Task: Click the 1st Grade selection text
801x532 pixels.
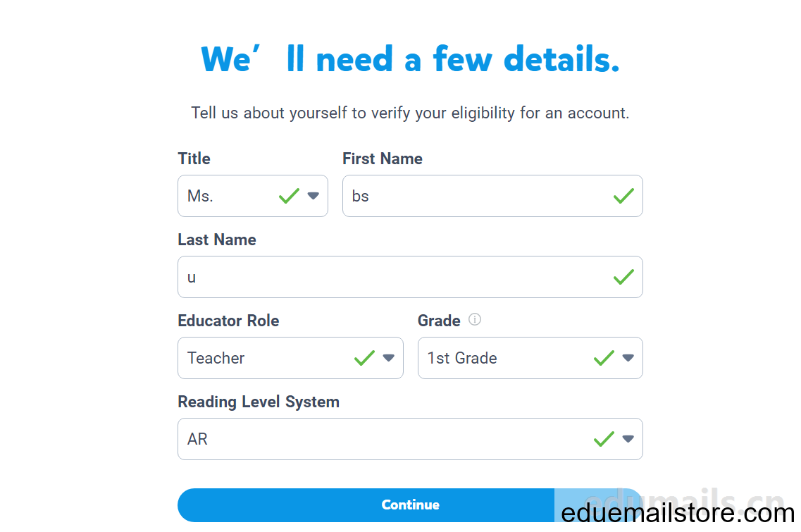Action: [462, 358]
